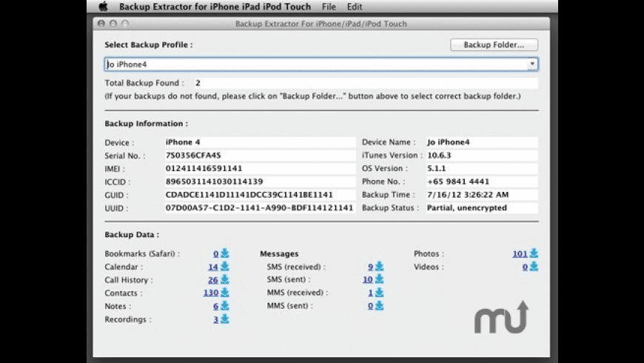Open the Recordings count link 3
Image resolution: width=644 pixels, height=363 pixels.
pyautogui.click(x=215, y=319)
